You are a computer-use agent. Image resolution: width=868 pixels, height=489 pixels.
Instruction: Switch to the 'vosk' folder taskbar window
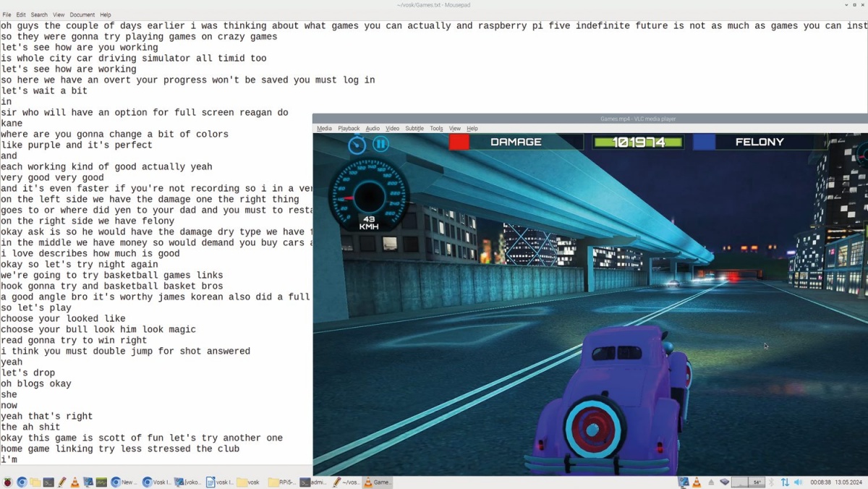(x=250, y=482)
